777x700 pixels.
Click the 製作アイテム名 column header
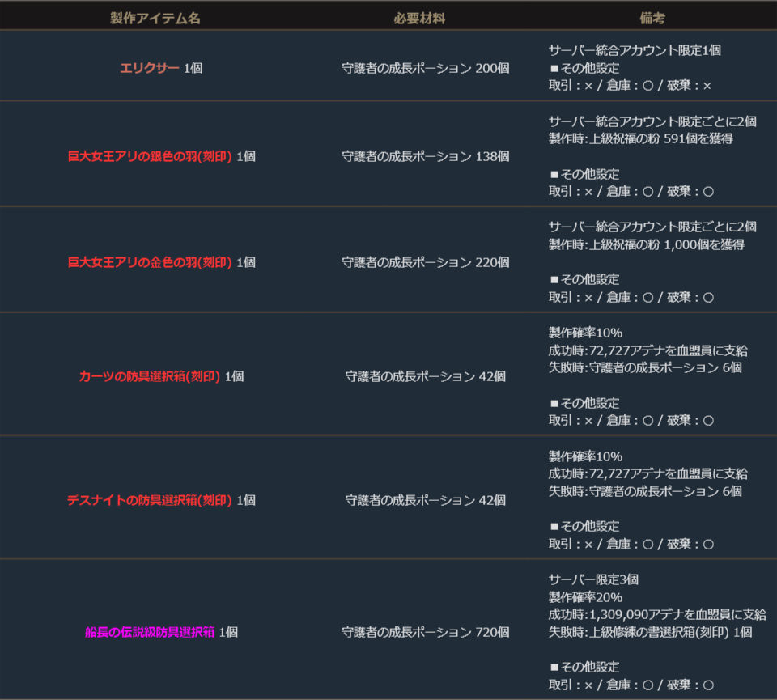tap(155, 18)
